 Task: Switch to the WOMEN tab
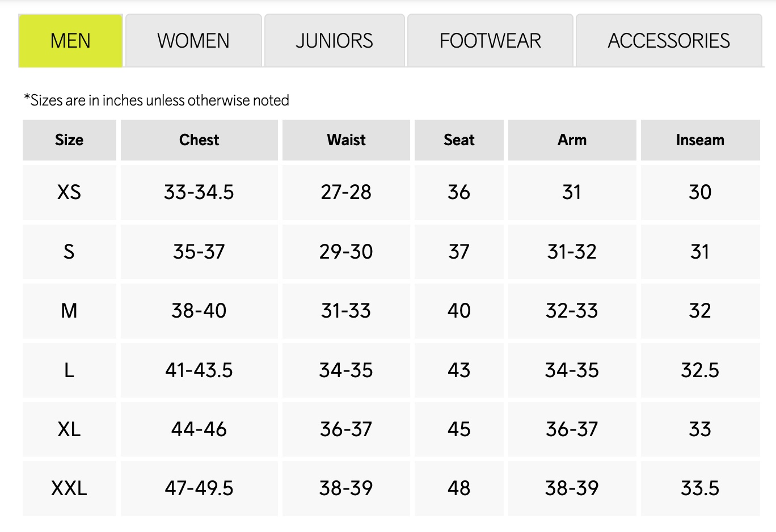193,41
